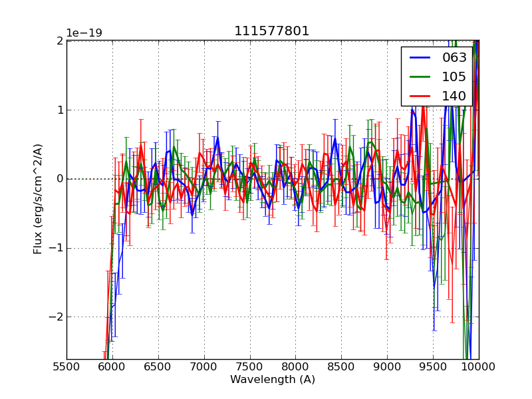Select the red line swatch in legend
Viewport: 532px width, 399px height.
(x=420, y=96)
